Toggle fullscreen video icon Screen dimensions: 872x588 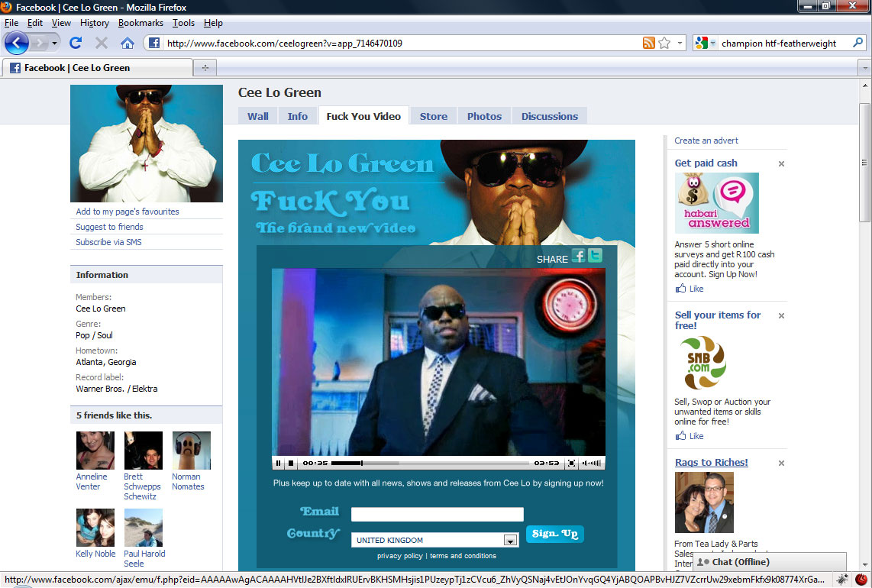(x=571, y=463)
